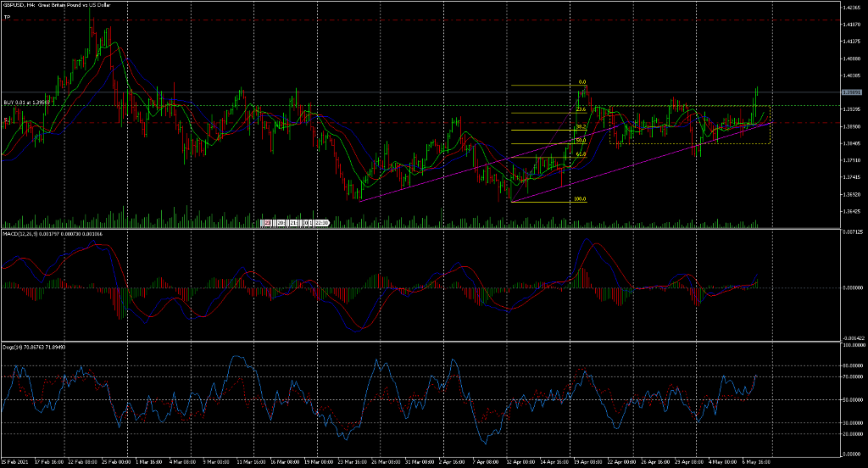This screenshot has width=868, height=468.
Task: Click the 1.42365 price scale value
Action: (x=851, y=7)
